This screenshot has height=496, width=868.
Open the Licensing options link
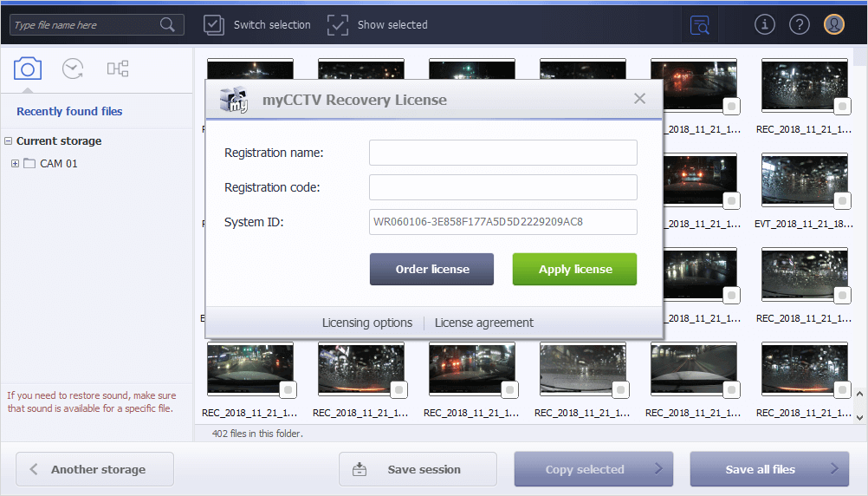[367, 323]
